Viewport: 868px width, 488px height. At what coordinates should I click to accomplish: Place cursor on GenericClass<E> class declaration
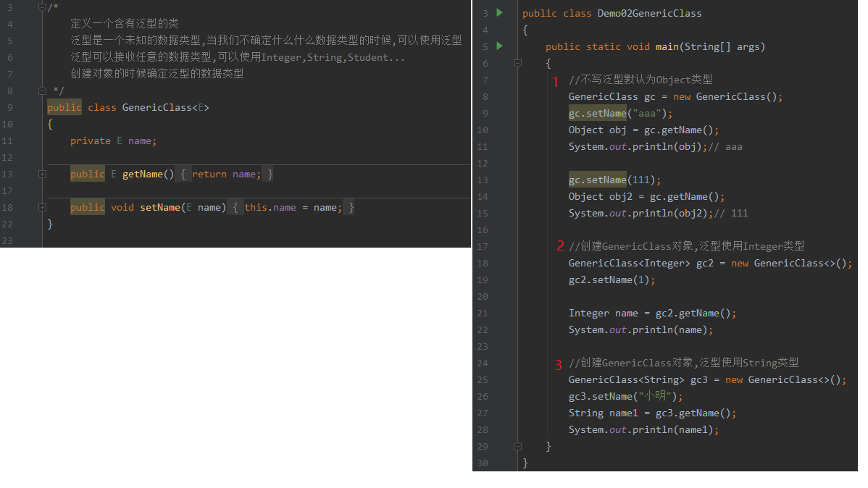[x=165, y=108]
